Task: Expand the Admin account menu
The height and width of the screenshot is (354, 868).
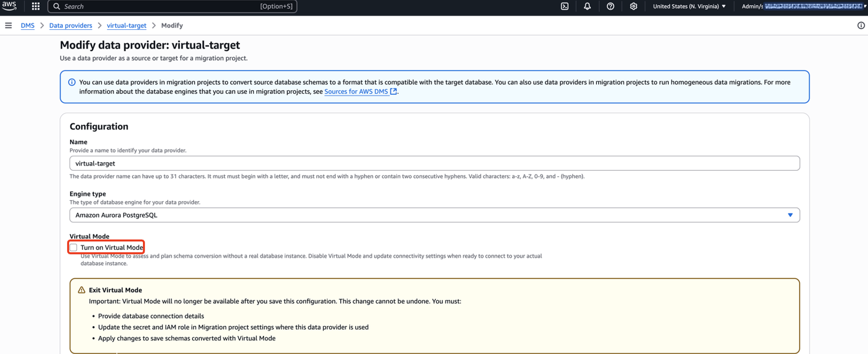Action: (x=803, y=6)
